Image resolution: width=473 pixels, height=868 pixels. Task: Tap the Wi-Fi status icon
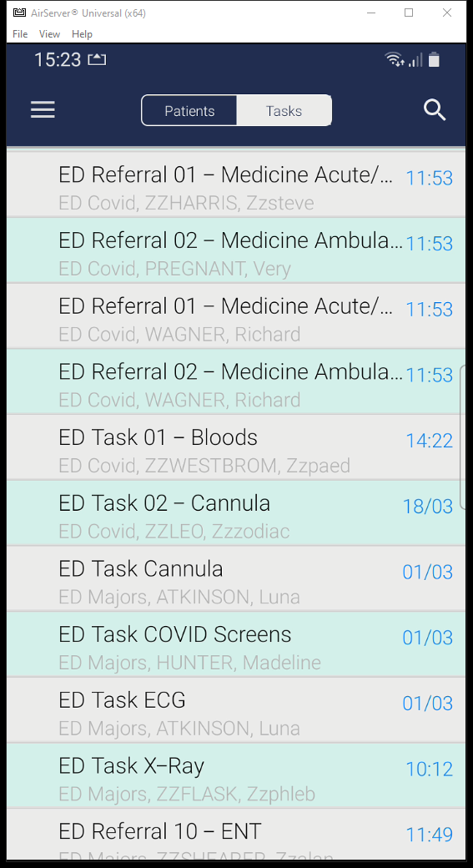(x=395, y=60)
